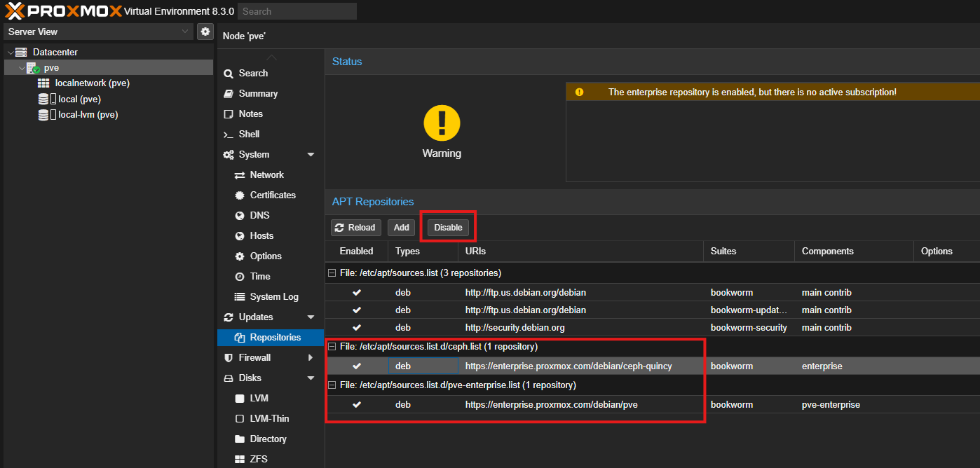Collapse the Datacenter tree node
The width and height of the screenshot is (980, 468).
click(9, 53)
